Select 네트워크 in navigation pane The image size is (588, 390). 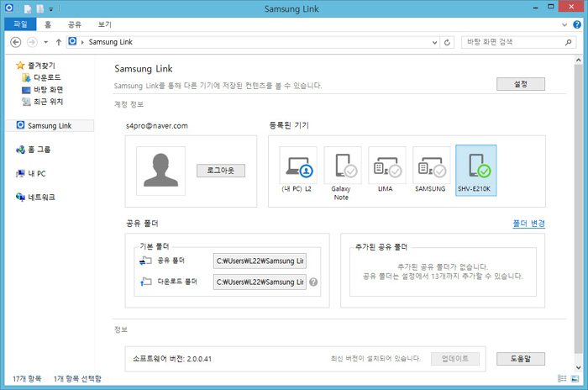pos(35,198)
